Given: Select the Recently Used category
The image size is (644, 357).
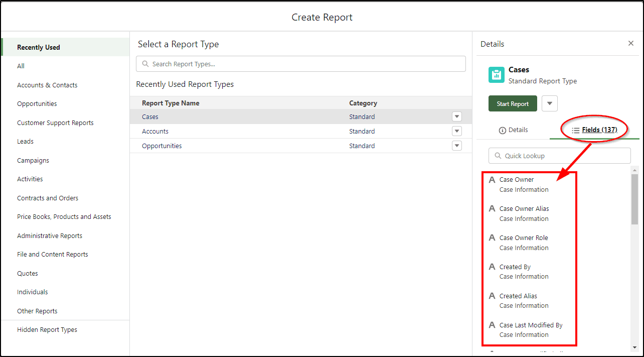Looking at the screenshot, I should pos(65,47).
